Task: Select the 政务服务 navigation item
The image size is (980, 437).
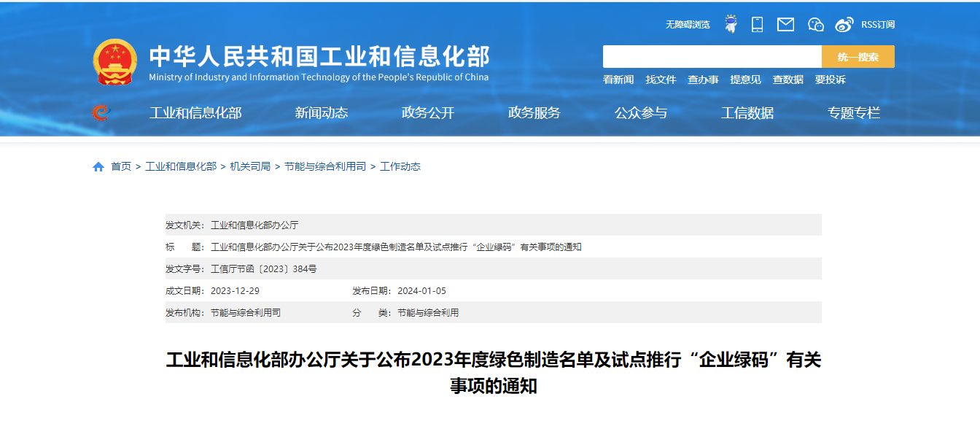Action: (x=534, y=113)
